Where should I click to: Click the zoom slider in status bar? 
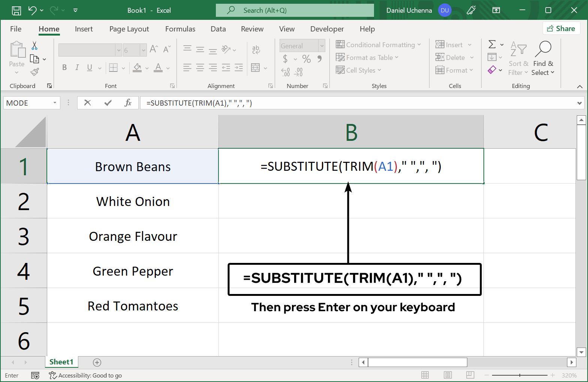pyautogui.click(x=520, y=375)
